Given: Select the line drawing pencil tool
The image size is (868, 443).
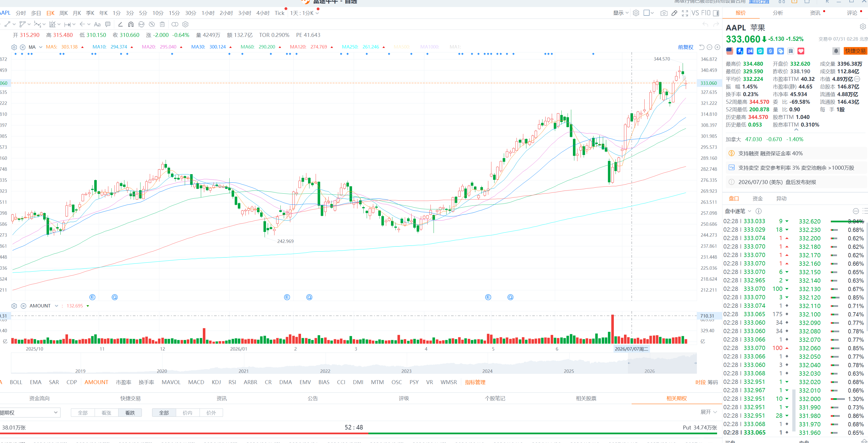Looking at the screenshot, I should 120,24.
